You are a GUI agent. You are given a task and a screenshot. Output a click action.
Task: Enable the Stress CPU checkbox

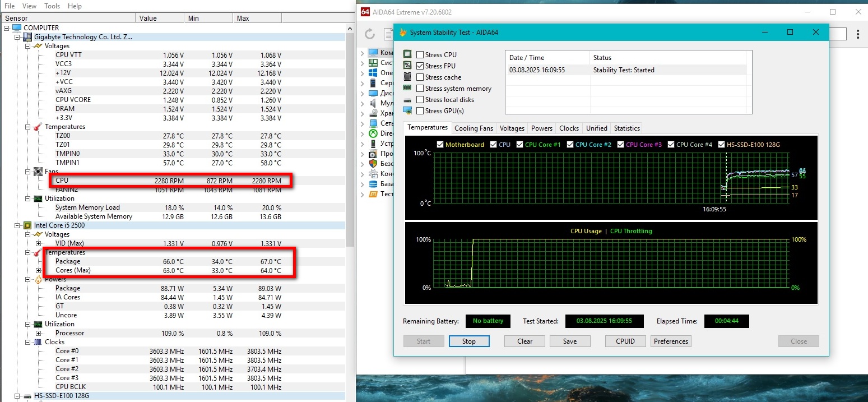[420, 55]
